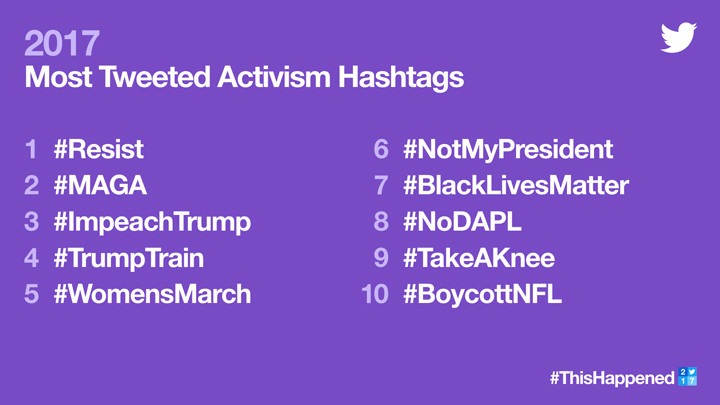Click rank number 8
The width and height of the screenshot is (720, 405).
pyautogui.click(x=381, y=222)
